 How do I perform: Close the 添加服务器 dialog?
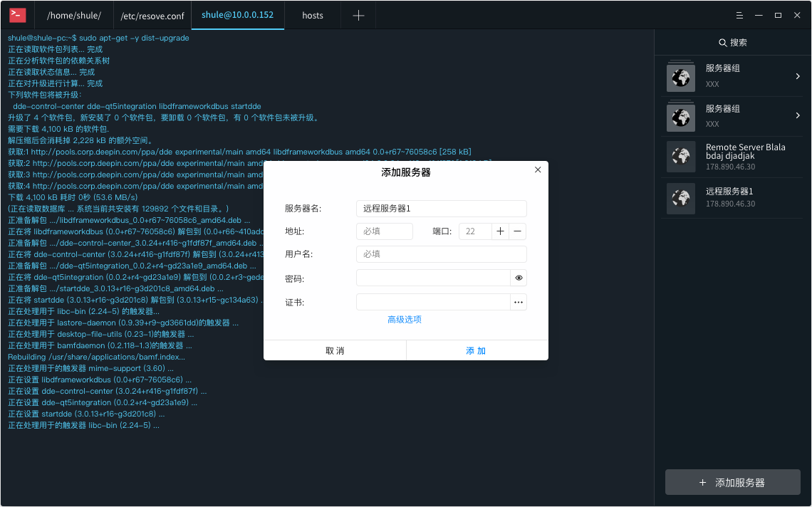point(538,169)
